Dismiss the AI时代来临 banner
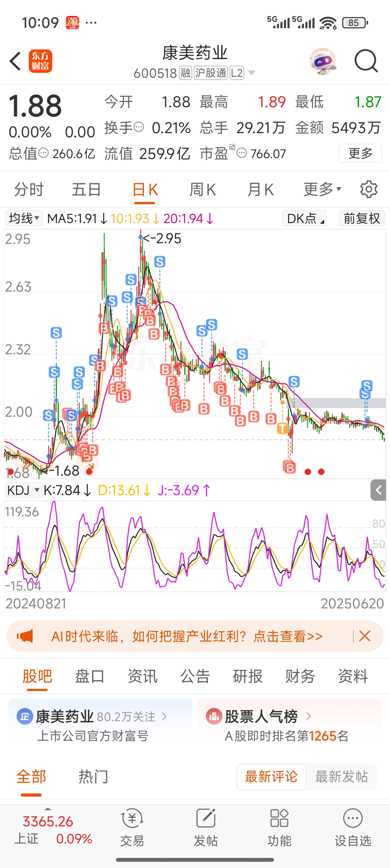Viewport: 390px width, 868px height. click(x=365, y=636)
